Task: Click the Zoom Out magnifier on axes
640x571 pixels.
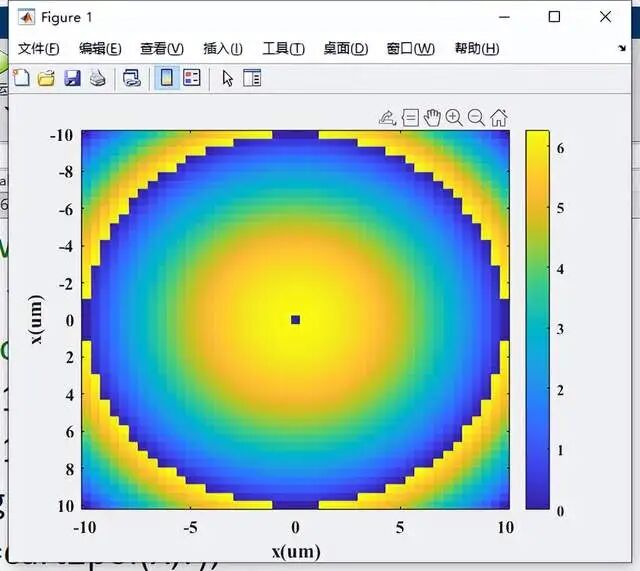Action: pyautogui.click(x=476, y=118)
